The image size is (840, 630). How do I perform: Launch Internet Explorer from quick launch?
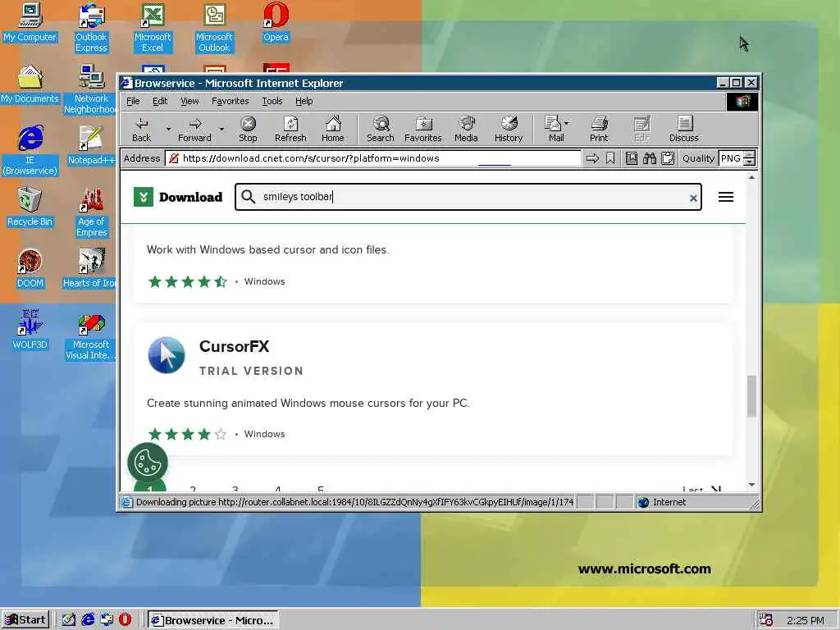88,619
